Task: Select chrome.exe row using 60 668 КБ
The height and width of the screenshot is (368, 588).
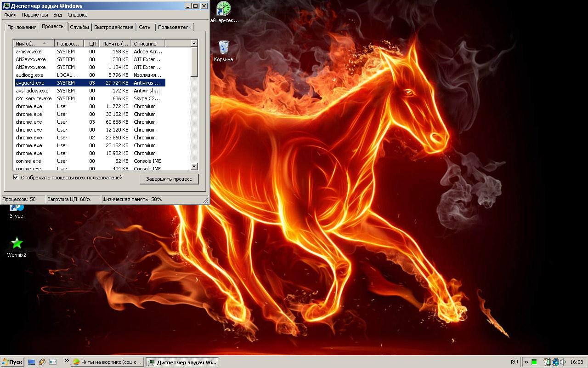Action: tap(89, 122)
